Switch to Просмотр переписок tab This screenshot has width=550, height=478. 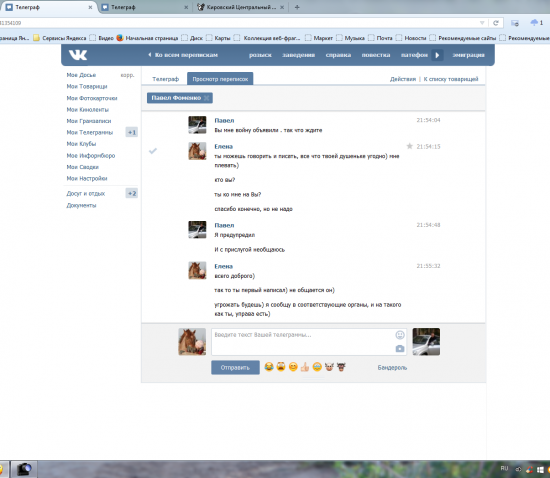220,79
